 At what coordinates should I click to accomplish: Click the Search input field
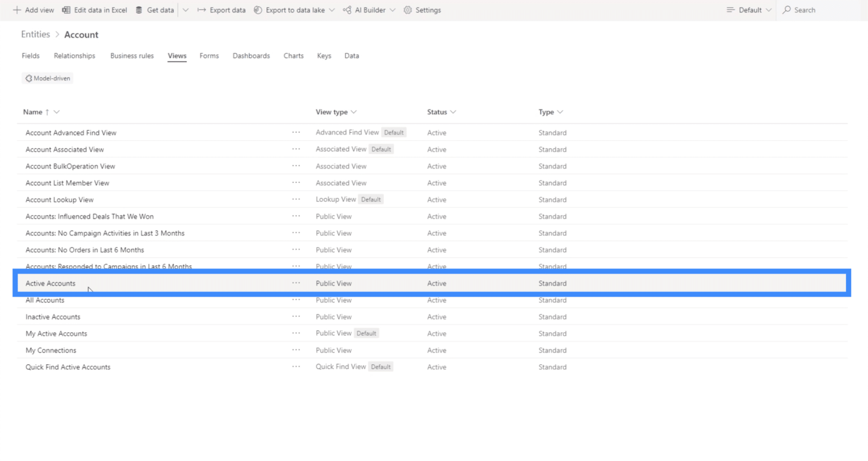pyautogui.click(x=822, y=10)
